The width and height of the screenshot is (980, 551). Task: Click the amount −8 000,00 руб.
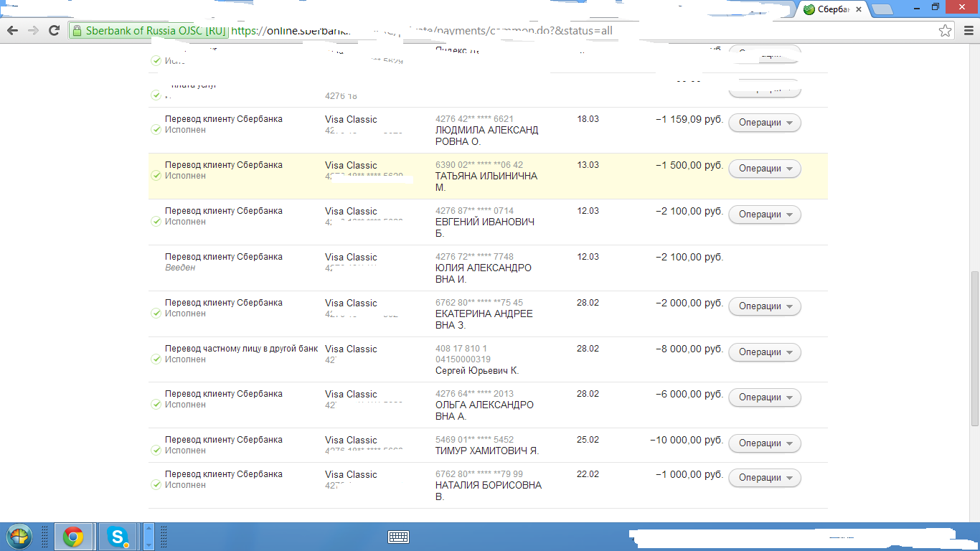[x=689, y=349]
